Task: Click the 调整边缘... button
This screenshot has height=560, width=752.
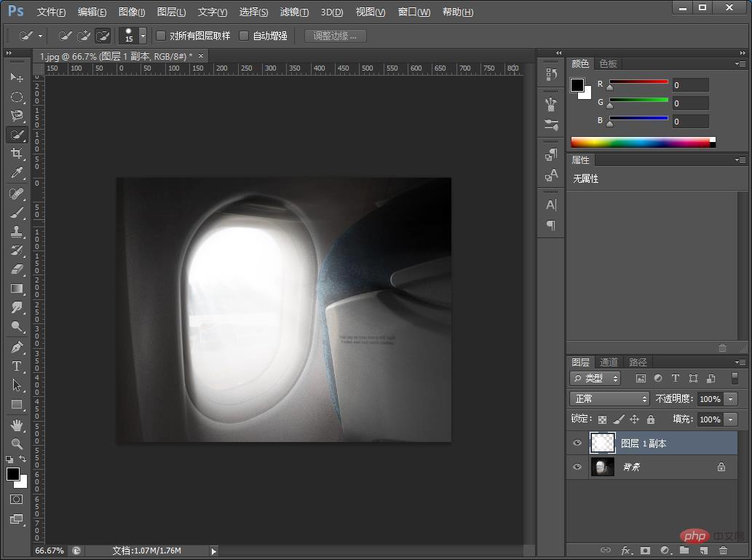Action: (x=336, y=36)
